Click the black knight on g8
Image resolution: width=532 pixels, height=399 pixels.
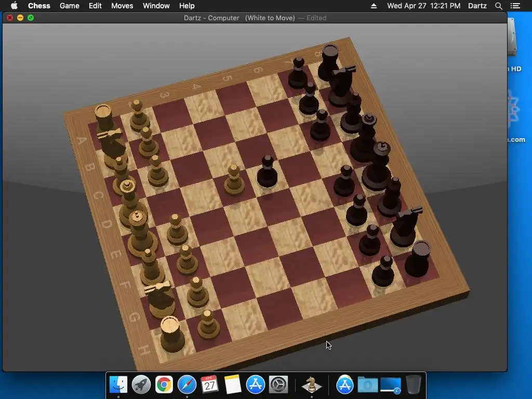point(405,227)
